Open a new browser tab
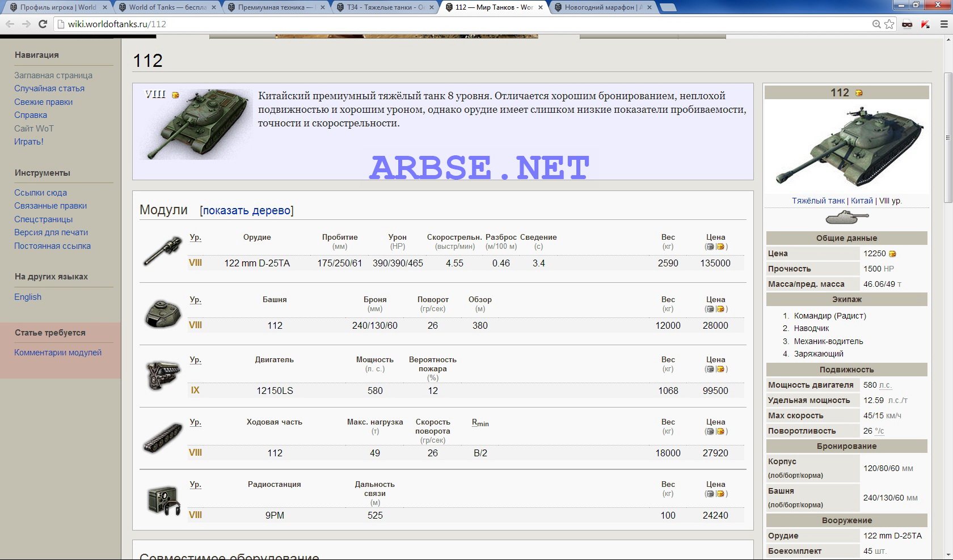The image size is (953, 560). (x=668, y=7)
